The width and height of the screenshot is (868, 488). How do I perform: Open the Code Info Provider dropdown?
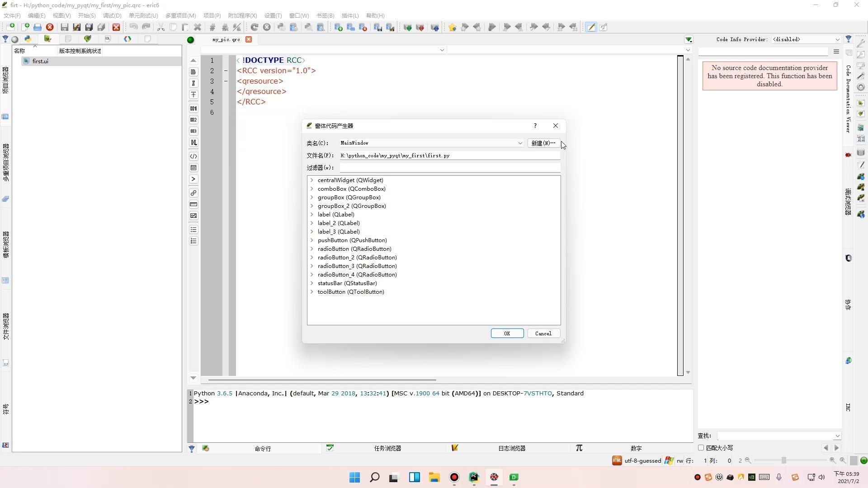point(837,39)
